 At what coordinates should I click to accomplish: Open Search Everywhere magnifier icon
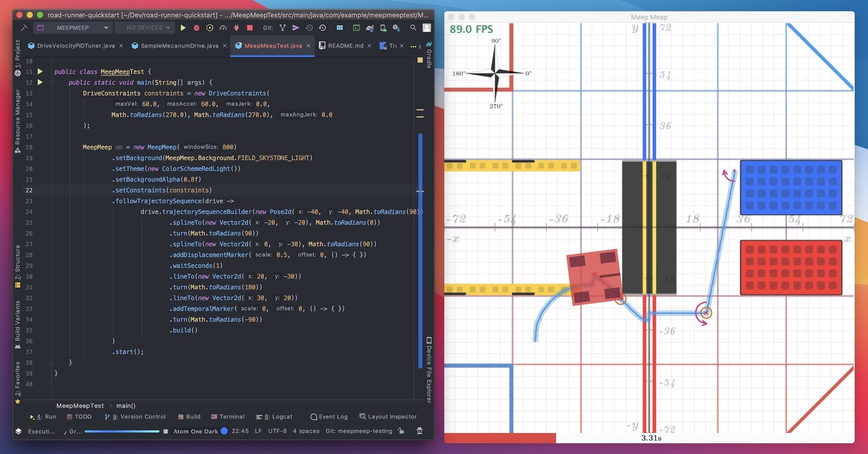pyautogui.click(x=413, y=28)
